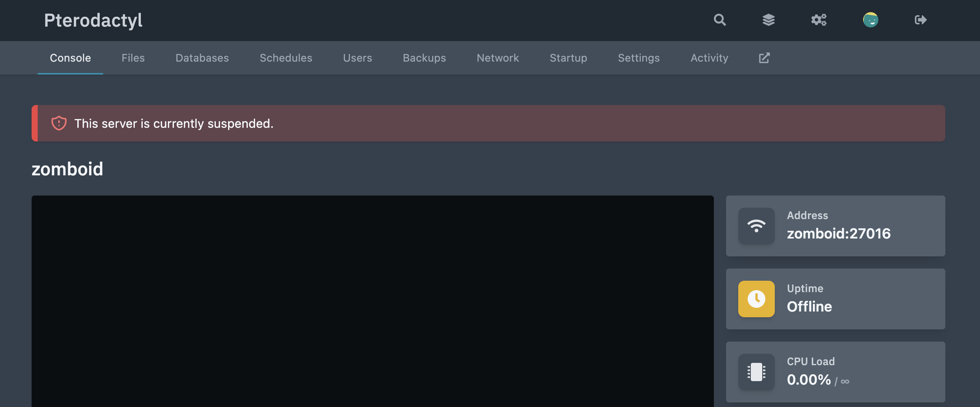Click inside the black console output area
The height and width of the screenshot is (407, 980).
click(372, 301)
